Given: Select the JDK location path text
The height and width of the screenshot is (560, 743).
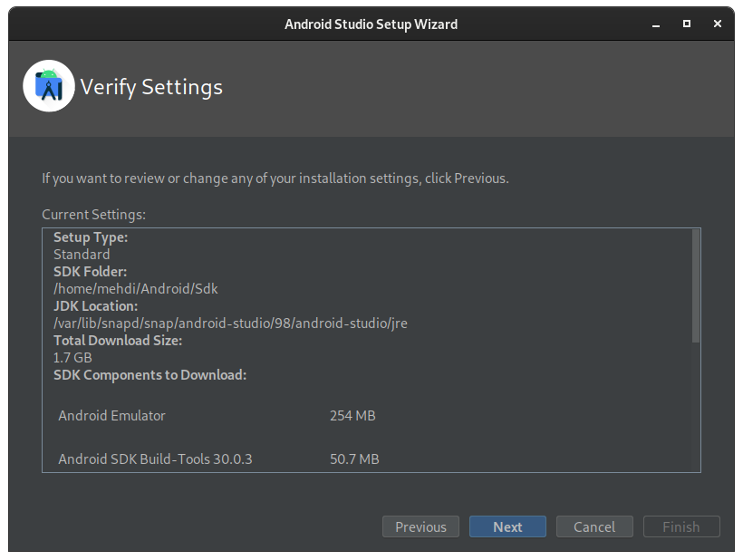Looking at the screenshot, I should click(x=230, y=323).
